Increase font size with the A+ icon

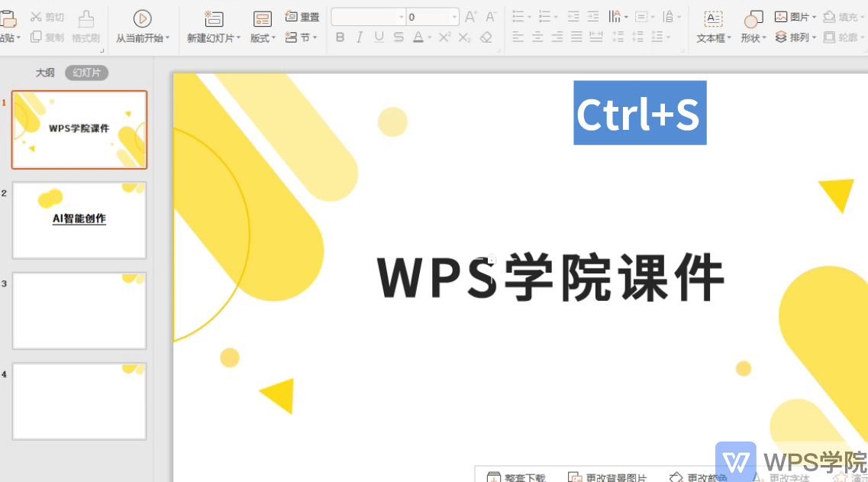point(471,17)
